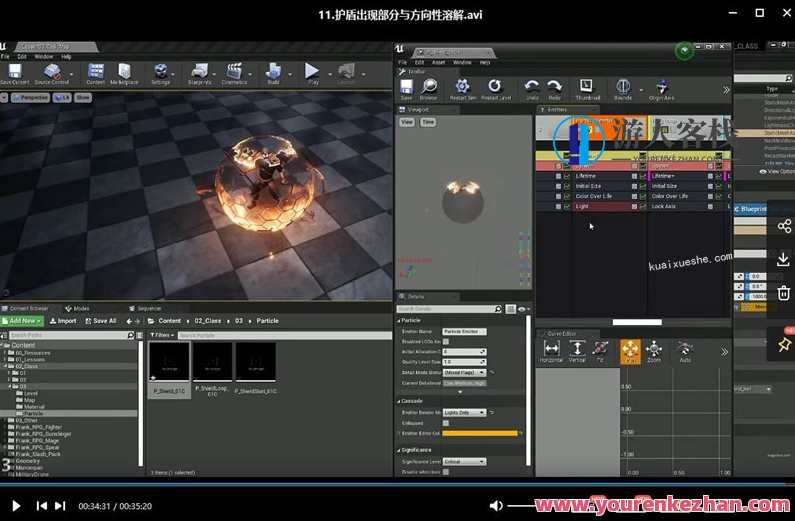Click the video progress bar
This screenshot has width=795, height=521.
click(x=398, y=485)
